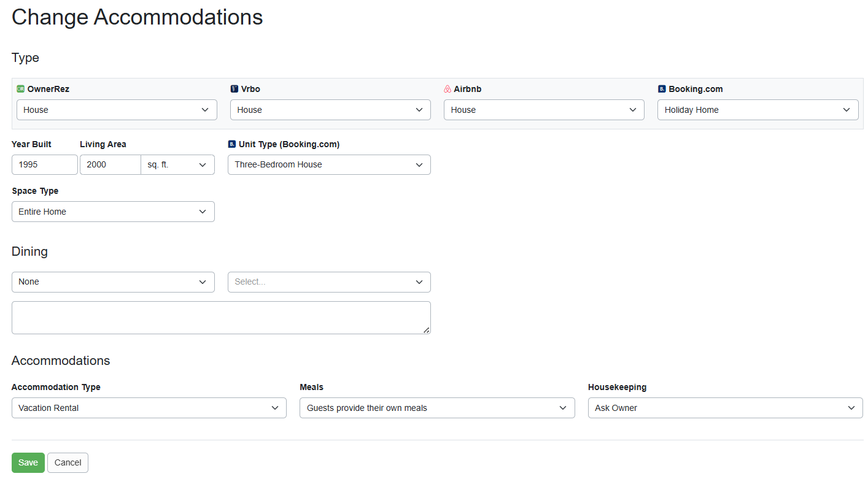Click the OwnerRez platform icon
This screenshot has height=479, width=868.
[20, 89]
